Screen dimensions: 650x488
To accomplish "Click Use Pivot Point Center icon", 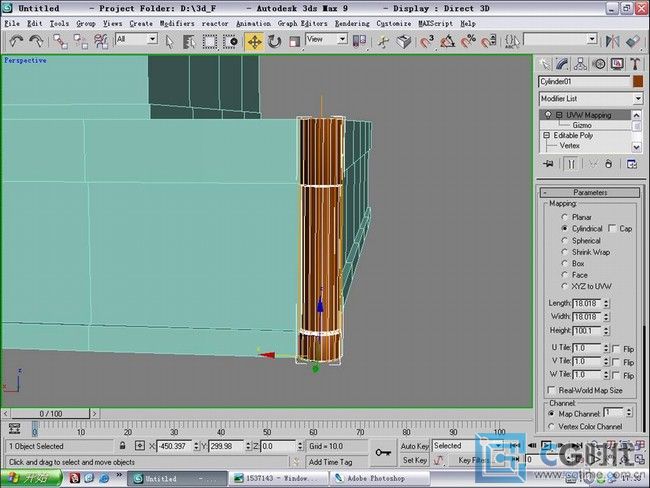I will pos(359,41).
